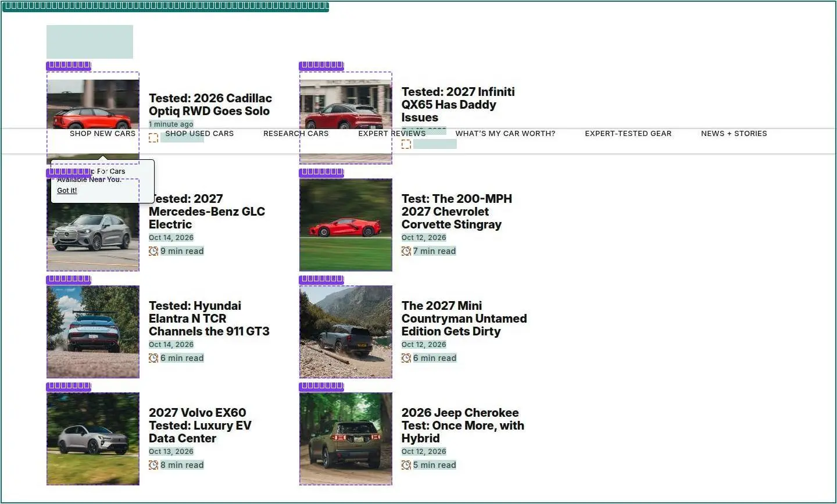Click the Mini Countryman off-road photo
837x504 pixels.
pos(346,332)
